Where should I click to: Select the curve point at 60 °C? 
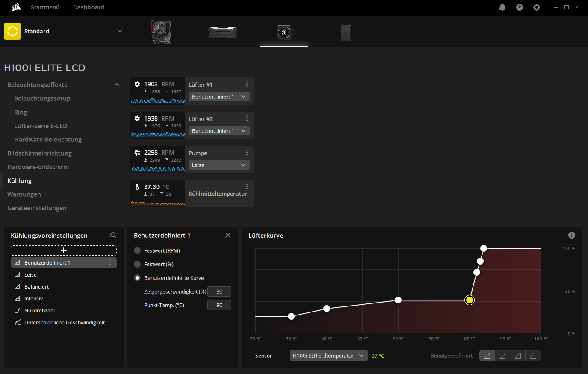tap(398, 300)
